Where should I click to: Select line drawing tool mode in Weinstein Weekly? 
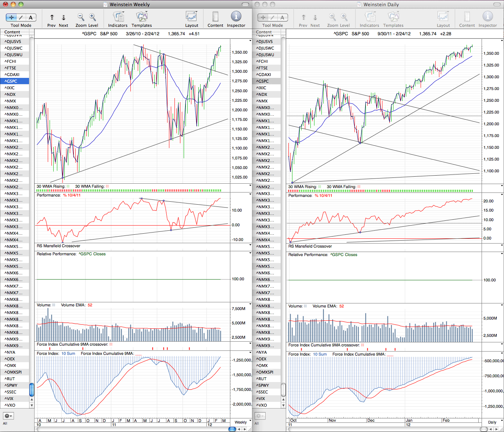[x=21, y=17]
